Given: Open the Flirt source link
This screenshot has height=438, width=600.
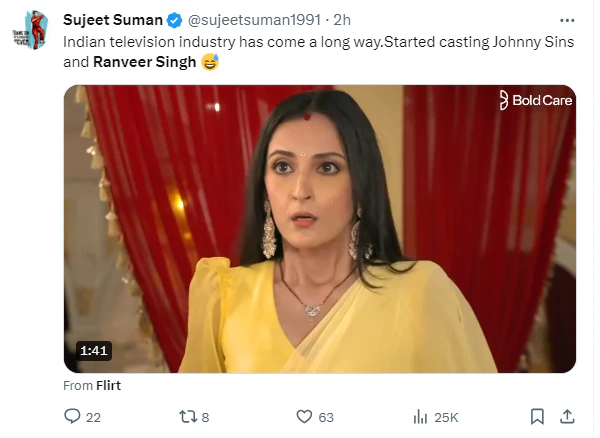Looking at the screenshot, I should coord(108,385).
